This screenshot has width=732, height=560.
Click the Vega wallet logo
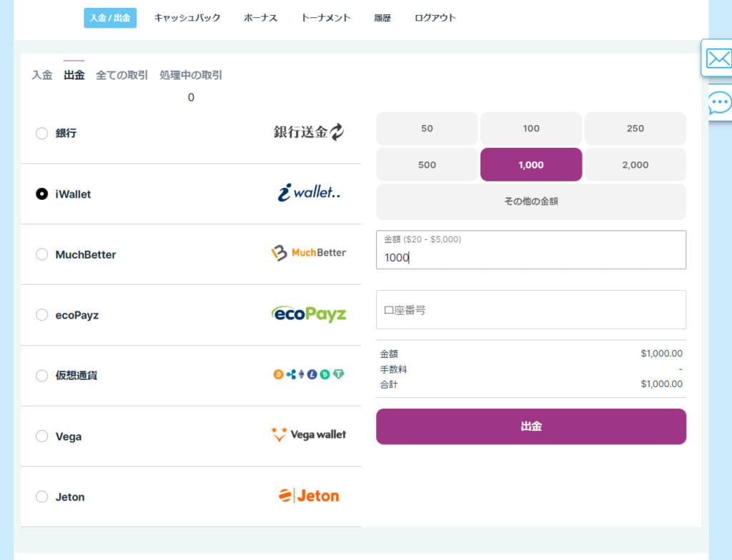[309, 434]
